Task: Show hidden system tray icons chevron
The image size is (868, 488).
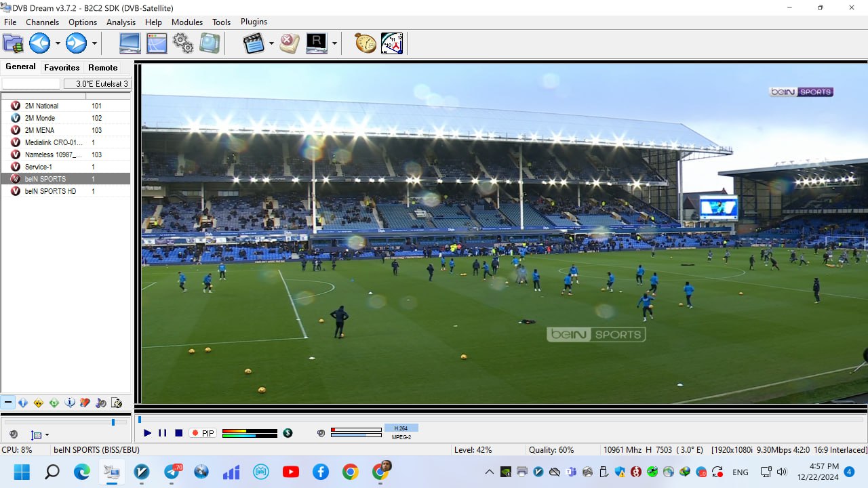Action: [x=489, y=472]
